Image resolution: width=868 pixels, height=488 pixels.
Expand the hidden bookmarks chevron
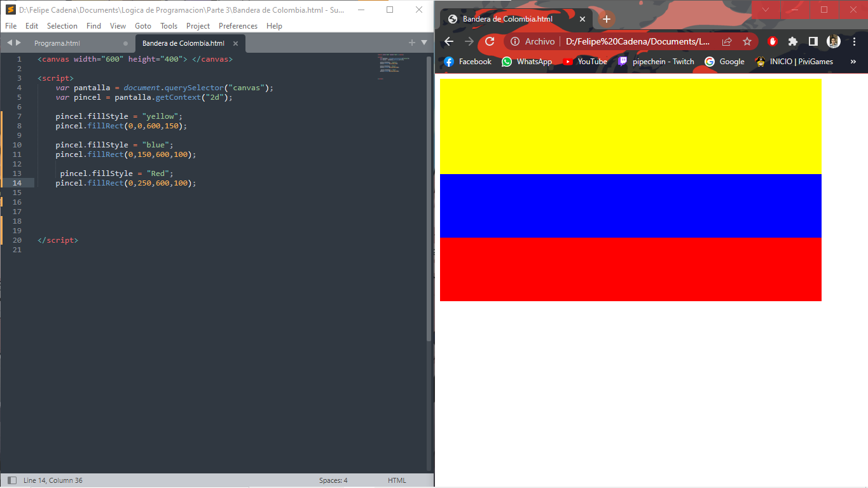(x=853, y=62)
